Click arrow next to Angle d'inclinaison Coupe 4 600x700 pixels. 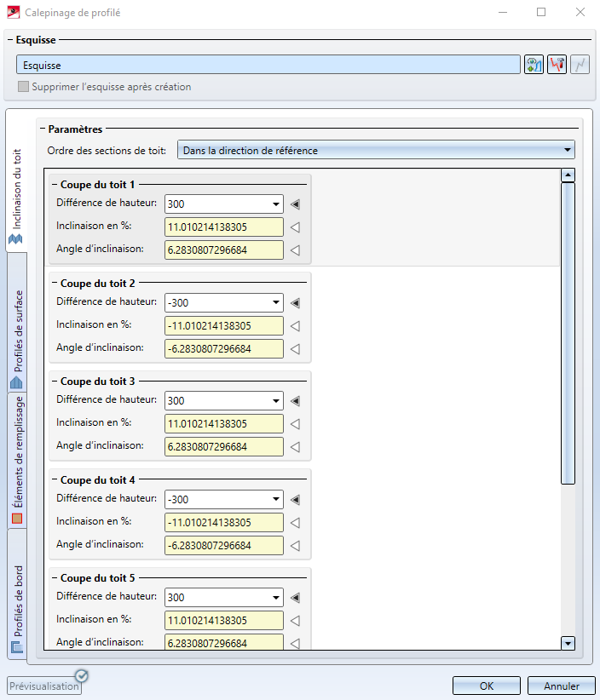[x=295, y=546]
